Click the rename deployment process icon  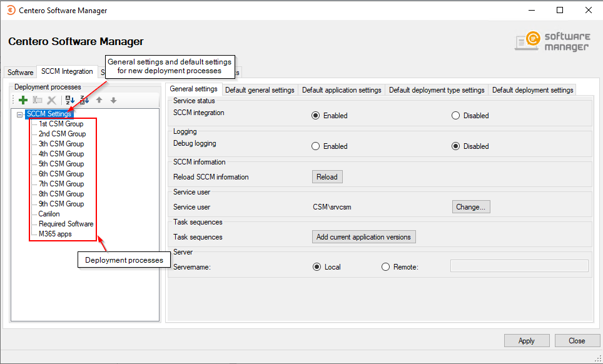coord(38,100)
